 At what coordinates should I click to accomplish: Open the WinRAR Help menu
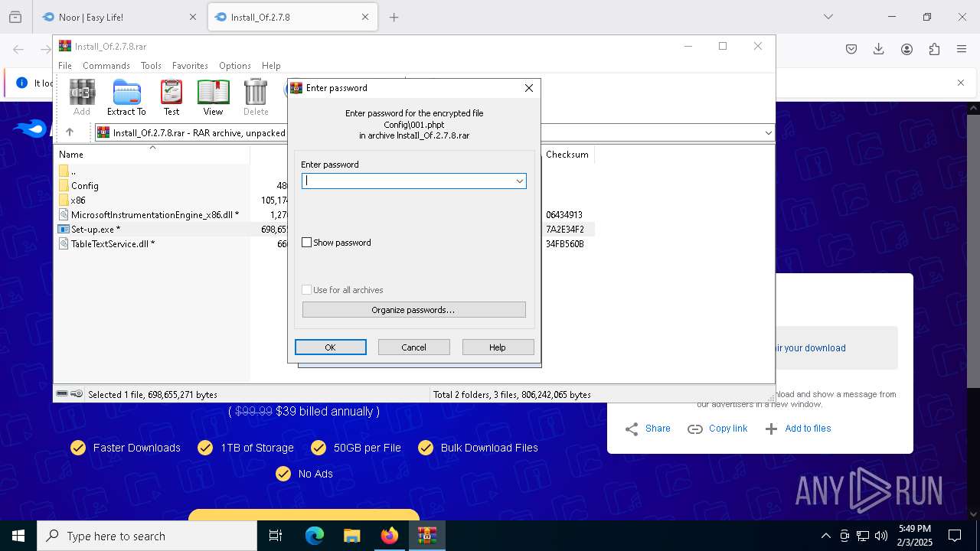coord(271,66)
